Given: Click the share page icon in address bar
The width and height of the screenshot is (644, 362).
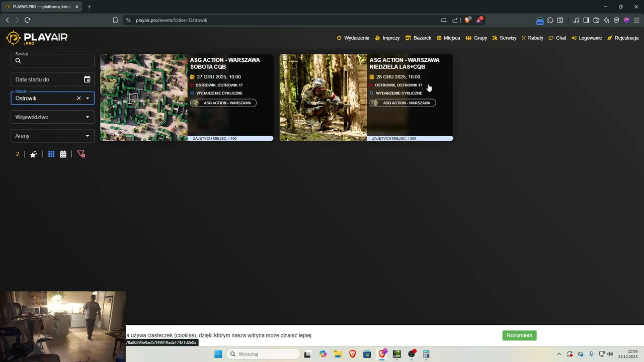Looking at the screenshot, I should pyautogui.click(x=455, y=20).
